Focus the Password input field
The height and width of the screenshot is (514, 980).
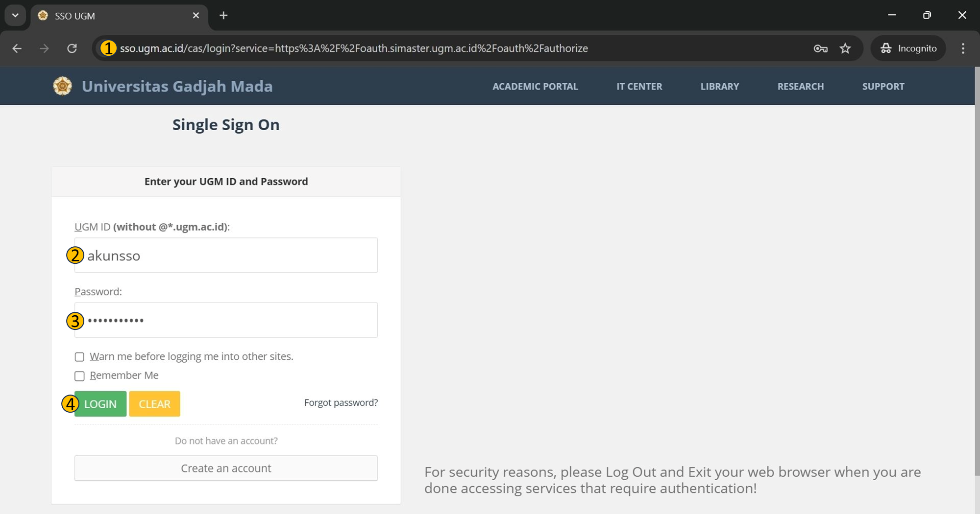226,320
